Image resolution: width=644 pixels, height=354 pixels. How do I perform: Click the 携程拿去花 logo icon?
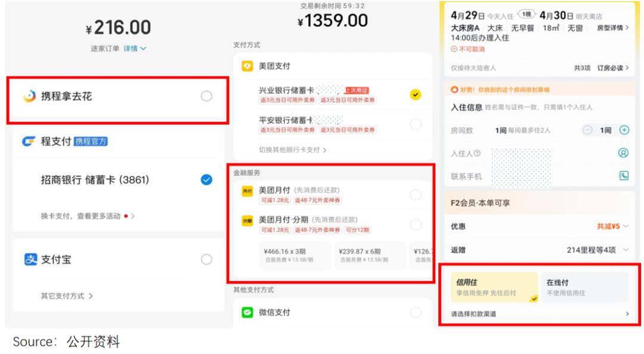[x=29, y=97]
